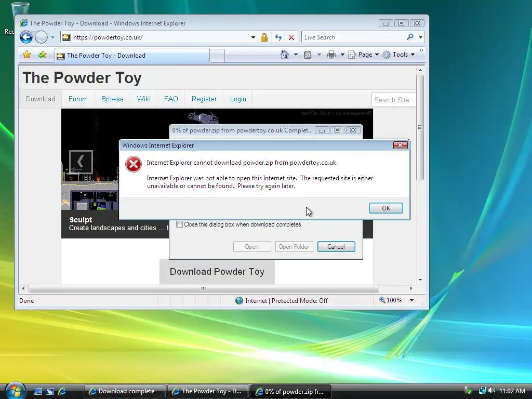Go back with the browser Back arrow

(x=26, y=37)
